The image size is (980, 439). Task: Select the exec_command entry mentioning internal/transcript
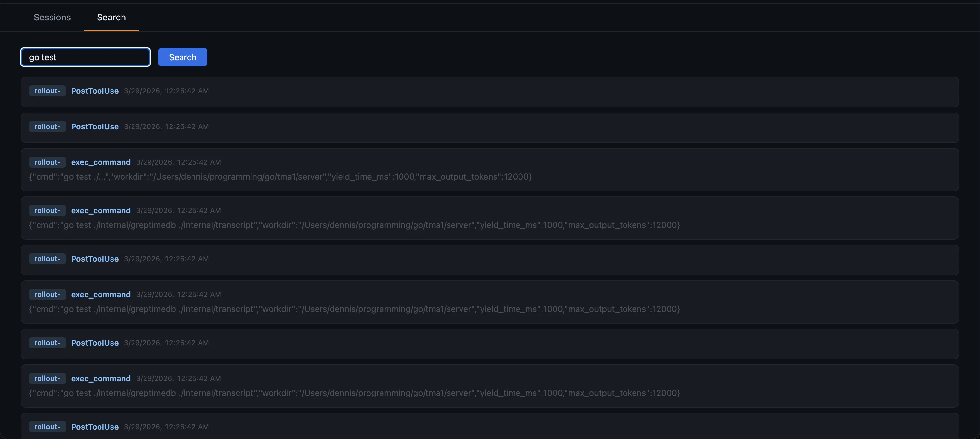100,210
